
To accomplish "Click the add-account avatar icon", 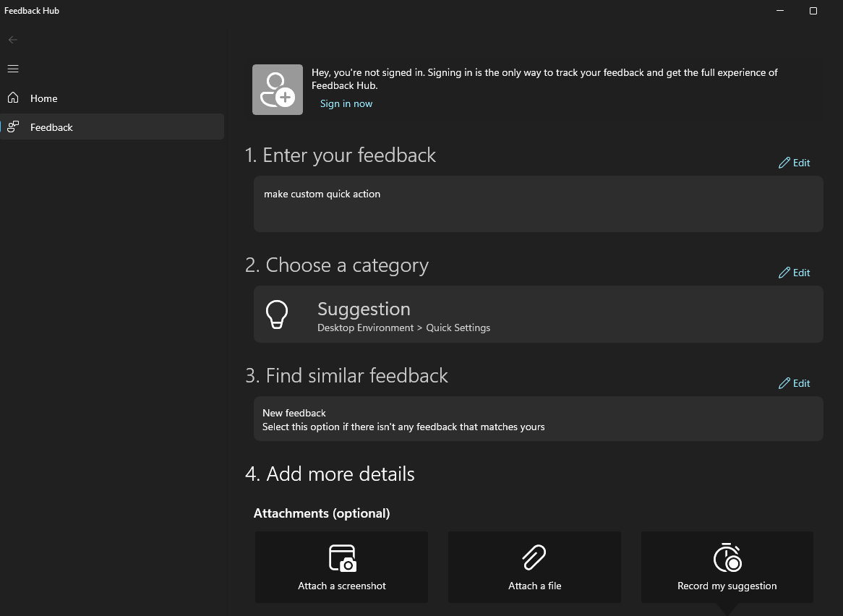I will tap(278, 90).
